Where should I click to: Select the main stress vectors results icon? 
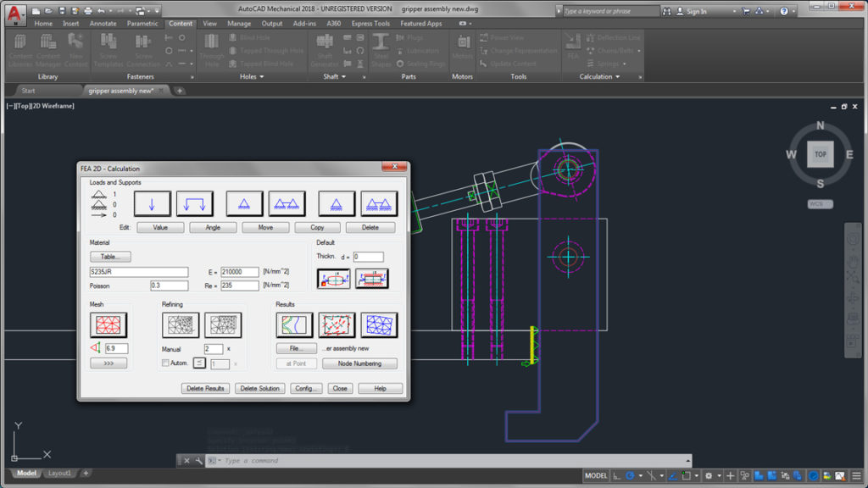(x=337, y=325)
